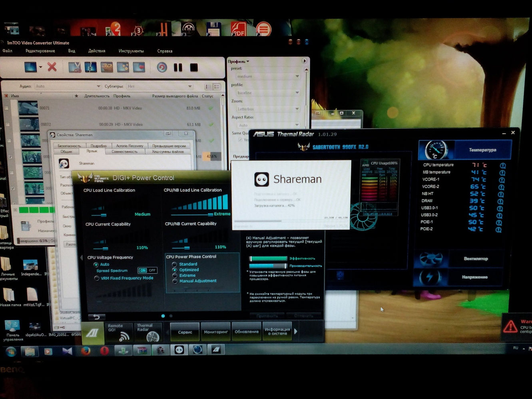Screen dimensions: 532x399
Task: Click the info icon for VCORE-1
Action: 502,180
